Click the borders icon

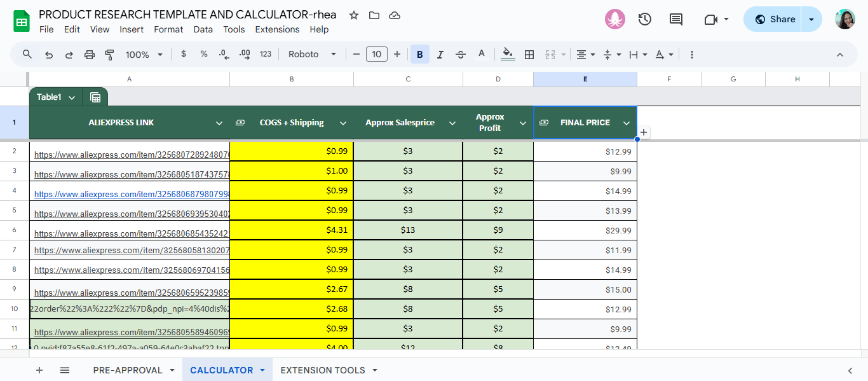[x=529, y=55]
